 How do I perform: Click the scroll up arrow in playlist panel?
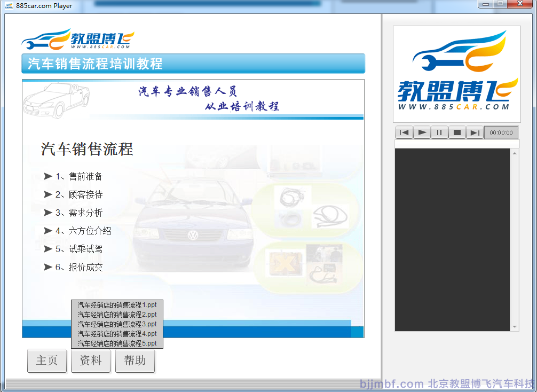[515, 154]
